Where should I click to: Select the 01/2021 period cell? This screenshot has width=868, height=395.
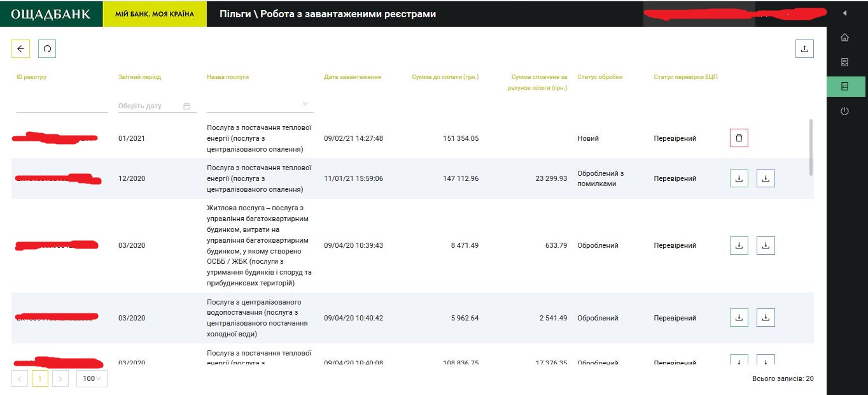click(x=132, y=138)
